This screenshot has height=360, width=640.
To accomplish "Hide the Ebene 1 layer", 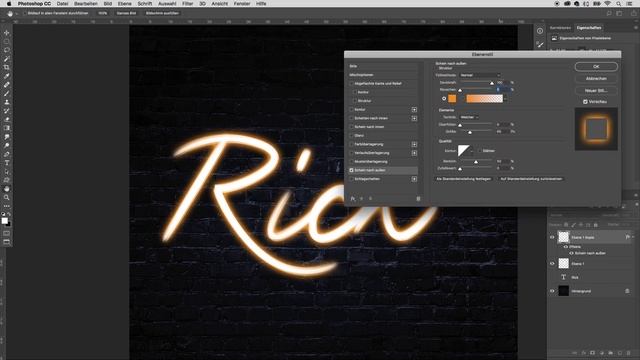I will tap(552, 264).
